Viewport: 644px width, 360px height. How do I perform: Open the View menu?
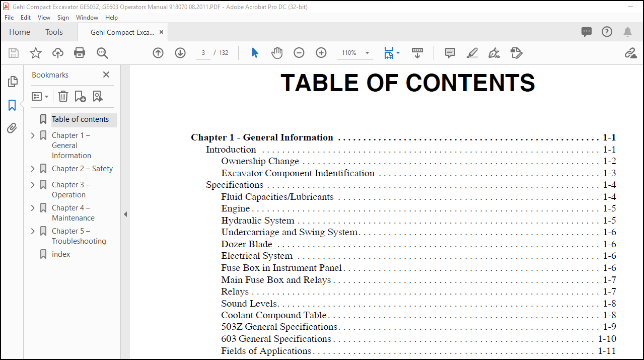click(x=44, y=17)
